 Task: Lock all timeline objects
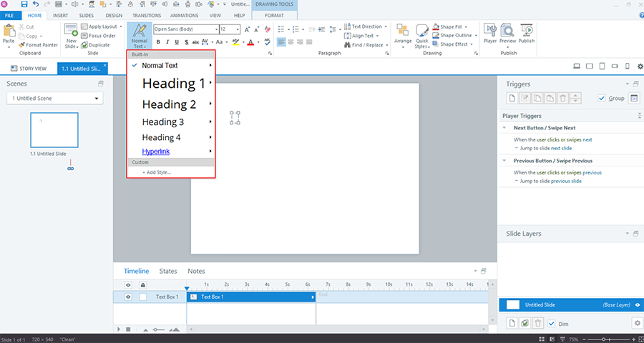(x=142, y=284)
